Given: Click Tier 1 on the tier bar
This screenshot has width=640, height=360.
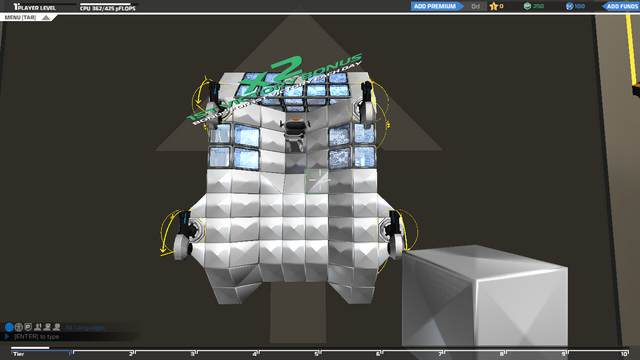Looking at the screenshot, I should (41, 353).
